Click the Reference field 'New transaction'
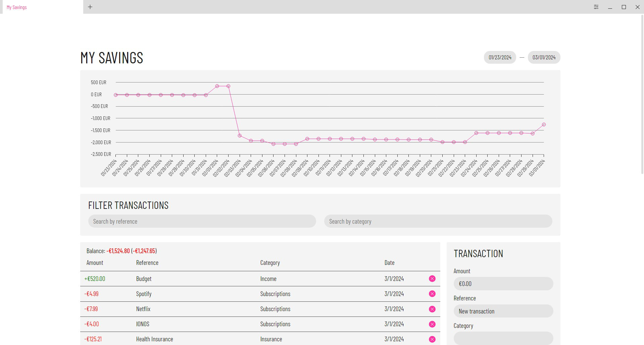Screen dimensions: 644x345 point(503,311)
